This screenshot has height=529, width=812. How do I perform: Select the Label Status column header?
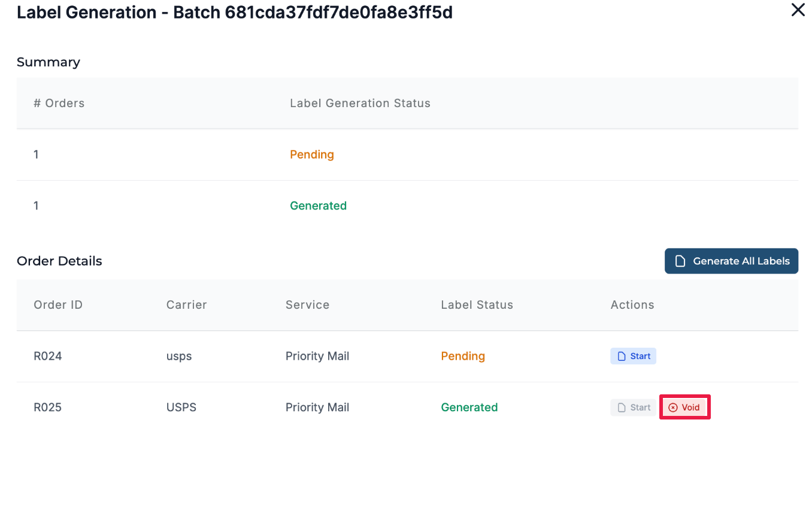477,305
